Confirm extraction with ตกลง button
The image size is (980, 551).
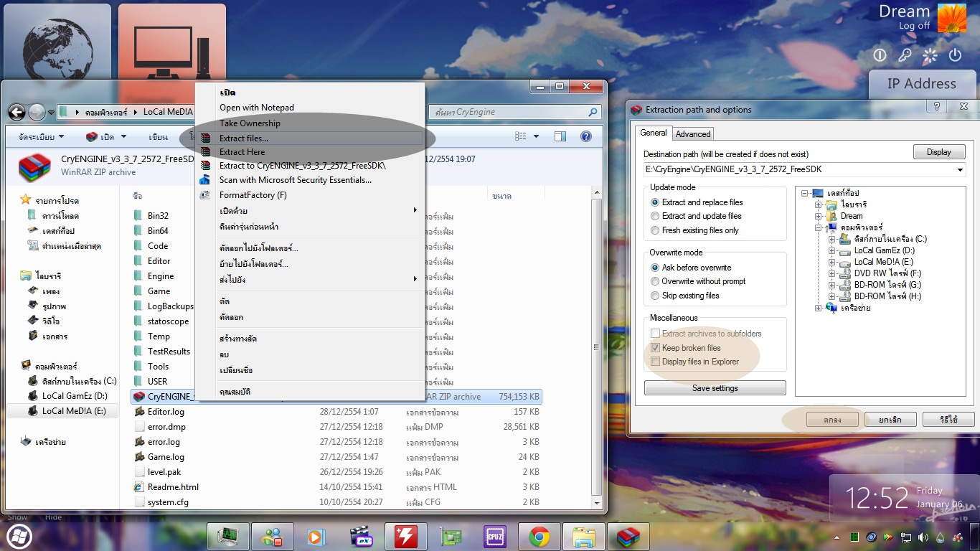(x=832, y=420)
